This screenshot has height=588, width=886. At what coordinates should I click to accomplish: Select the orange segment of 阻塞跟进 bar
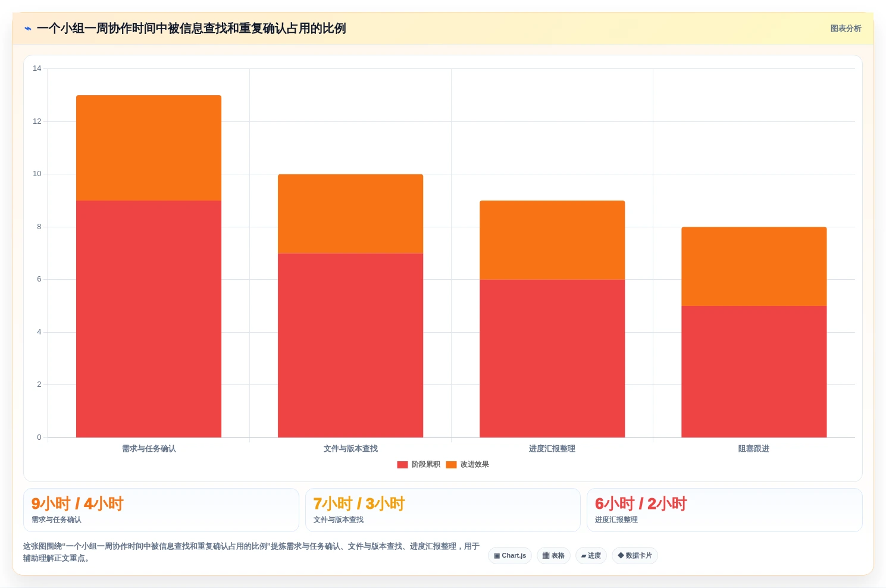click(x=754, y=266)
